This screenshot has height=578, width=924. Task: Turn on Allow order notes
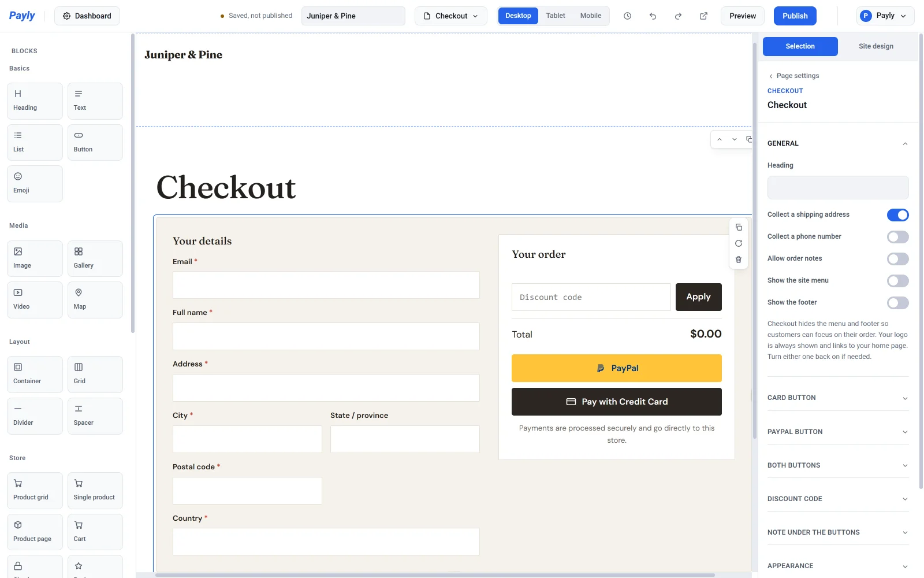(x=898, y=259)
